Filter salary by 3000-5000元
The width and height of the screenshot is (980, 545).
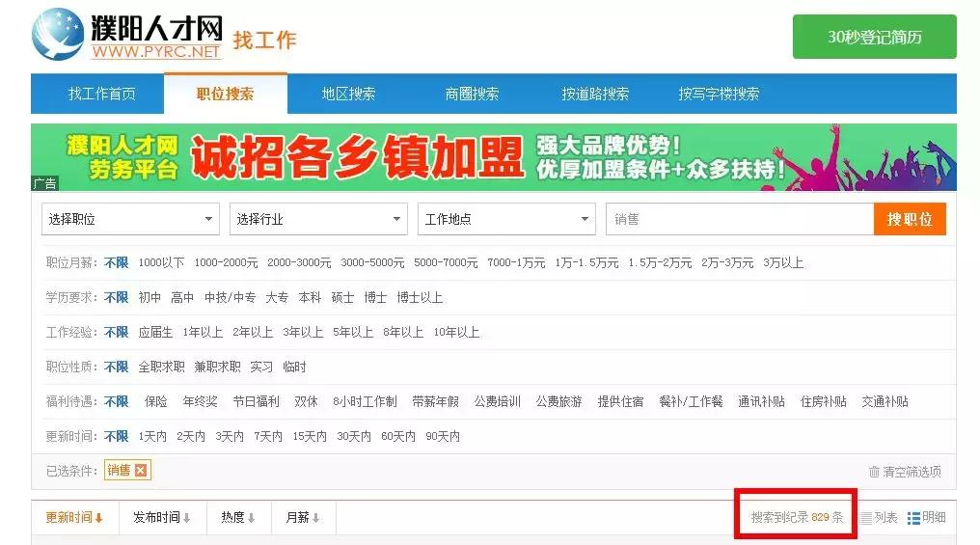[x=372, y=263]
